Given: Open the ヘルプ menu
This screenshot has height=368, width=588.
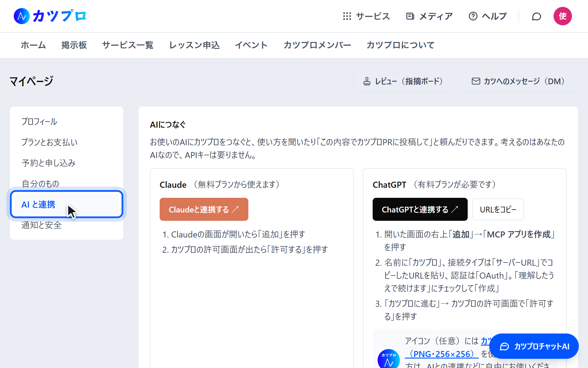Looking at the screenshot, I should tap(488, 16).
